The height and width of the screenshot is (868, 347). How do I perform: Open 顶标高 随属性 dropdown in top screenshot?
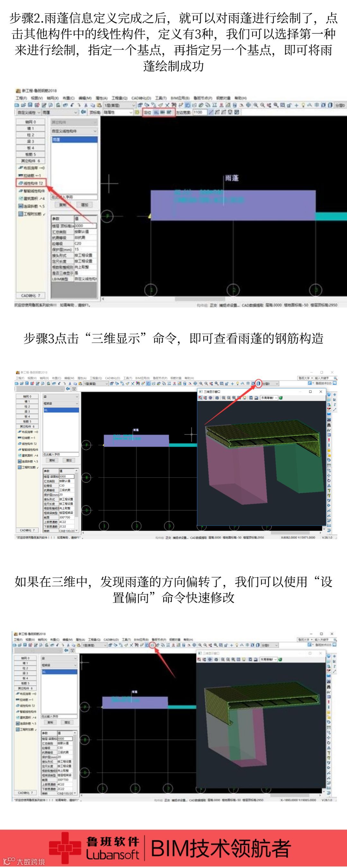[118, 112]
